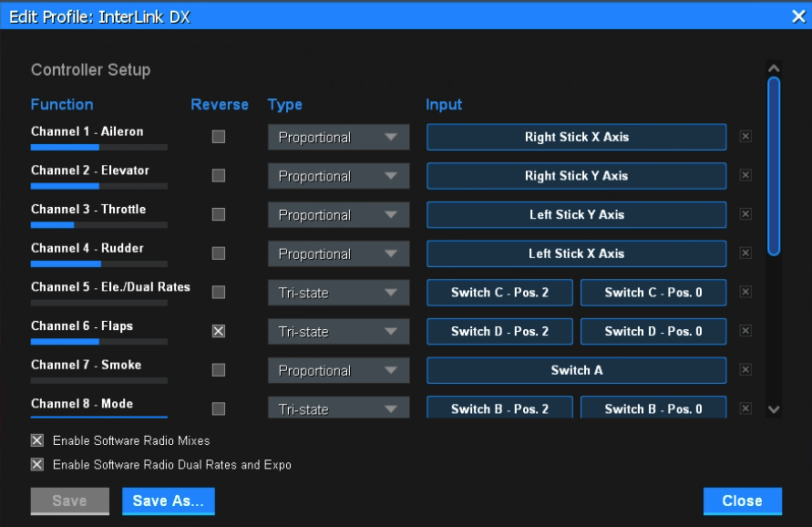This screenshot has height=527, width=812.
Task: Click the Channel 6 Flaps level bar
Action: (x=99, y=342)
